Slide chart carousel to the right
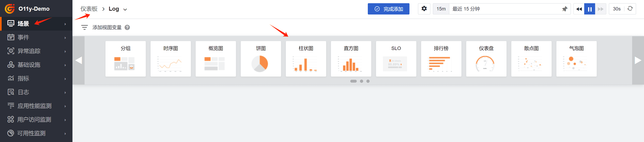The image size is (644, 142). click(x=638, y=60)
